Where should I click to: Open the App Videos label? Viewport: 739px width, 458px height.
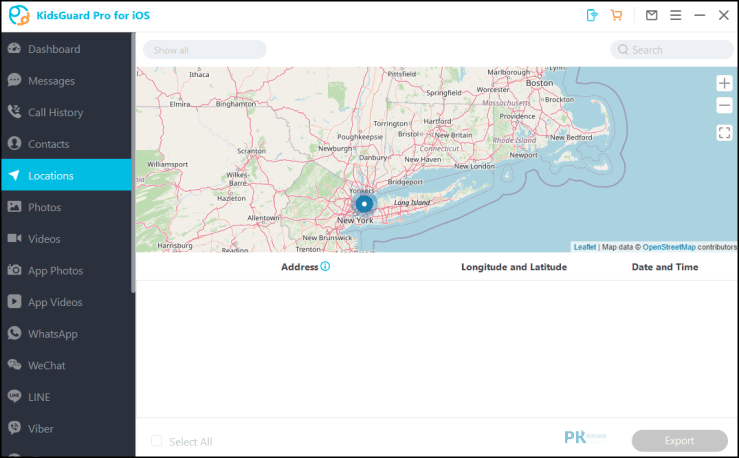(x=55, y=302)
